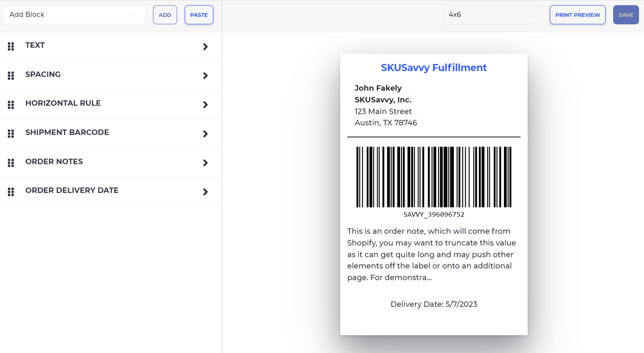Grab the drag handle for ORDER NOTES block

[11, 163]
